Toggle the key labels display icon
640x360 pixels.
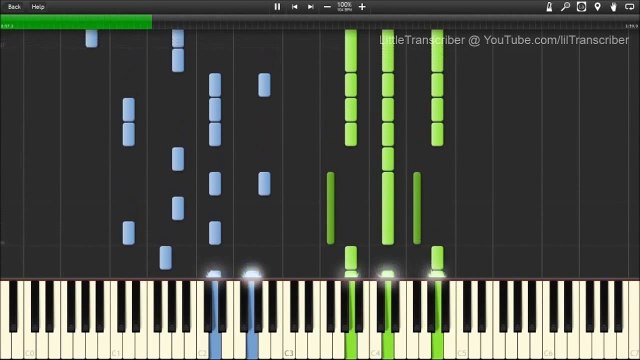581,7
